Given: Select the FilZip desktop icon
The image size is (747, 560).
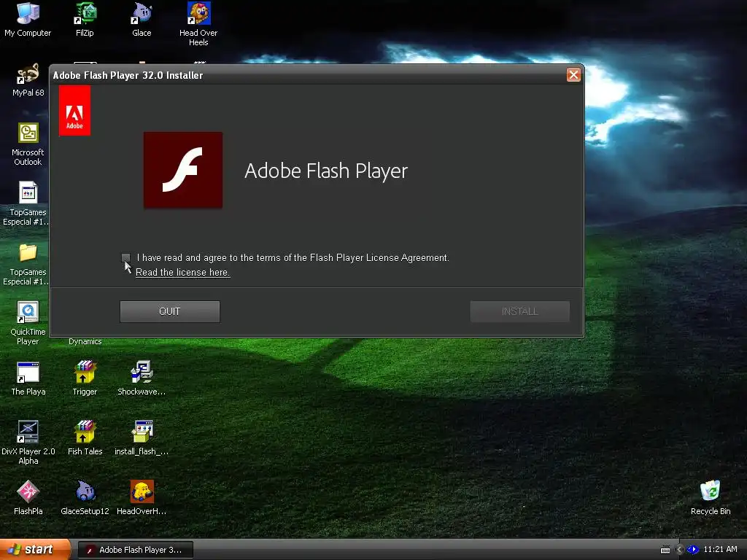Looking at the screenshot, I should tap(85, 20).
